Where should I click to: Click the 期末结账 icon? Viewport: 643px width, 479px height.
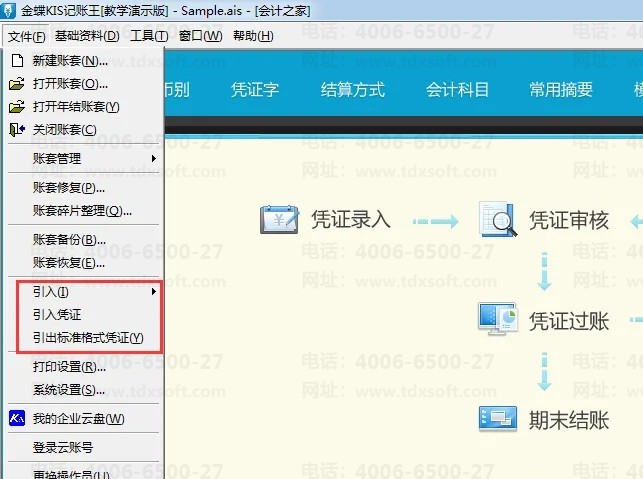(497, 419)
